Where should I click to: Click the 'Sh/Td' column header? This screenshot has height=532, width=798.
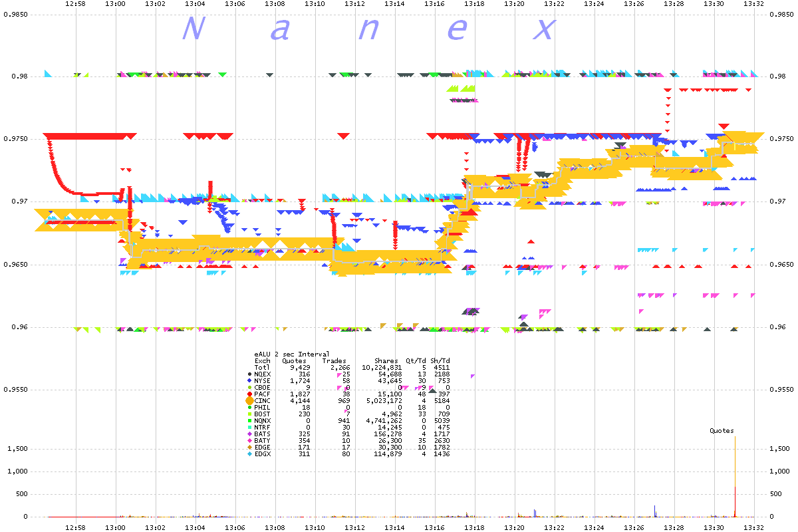pyautogui.click(x=440, y=361)
